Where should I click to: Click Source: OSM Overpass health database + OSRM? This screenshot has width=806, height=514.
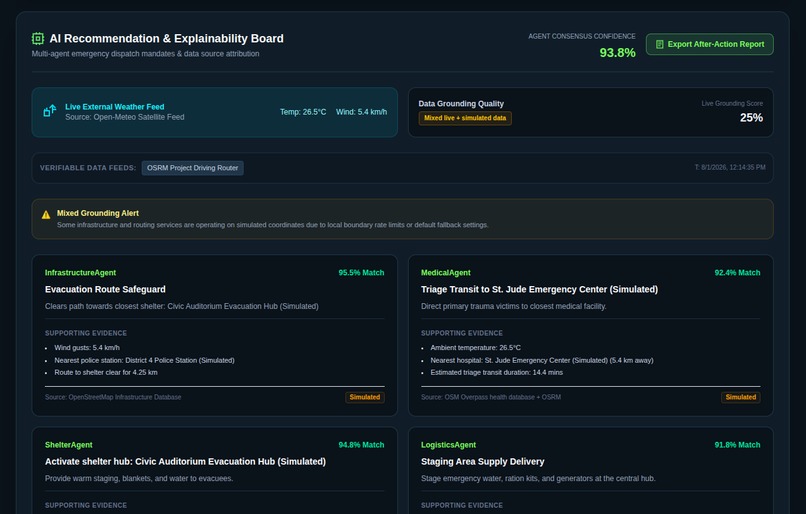point(491,397)
